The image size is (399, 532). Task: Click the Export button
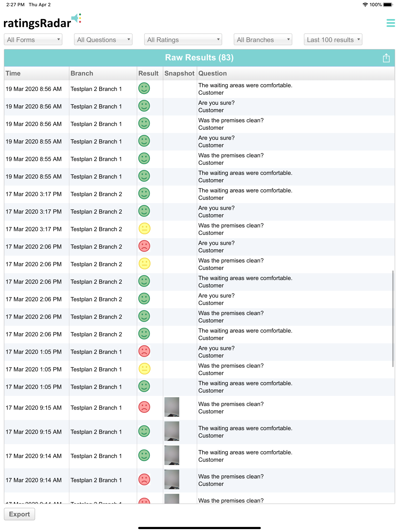click(19, 514)
